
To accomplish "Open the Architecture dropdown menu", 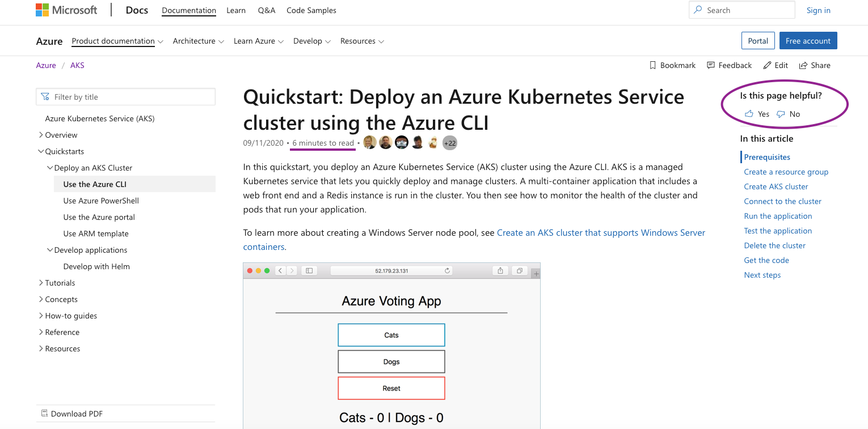I will click(x=199, y=41).
